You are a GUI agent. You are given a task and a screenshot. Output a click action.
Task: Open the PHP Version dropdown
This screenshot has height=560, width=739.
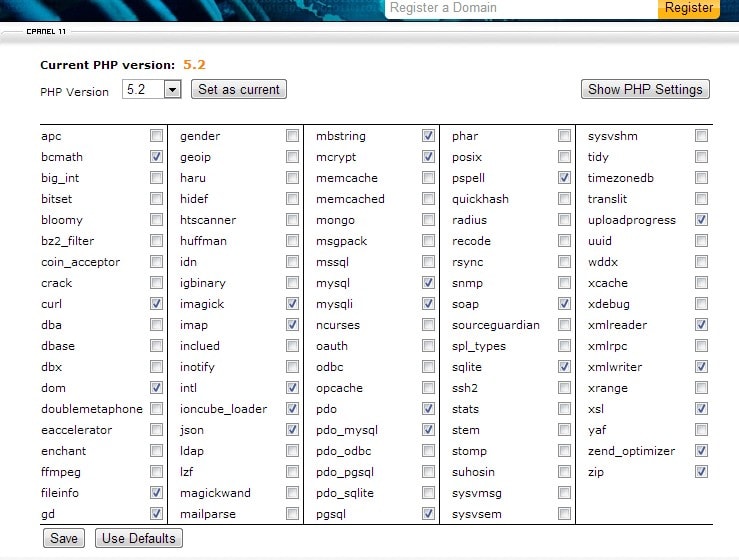coord(171,90)
